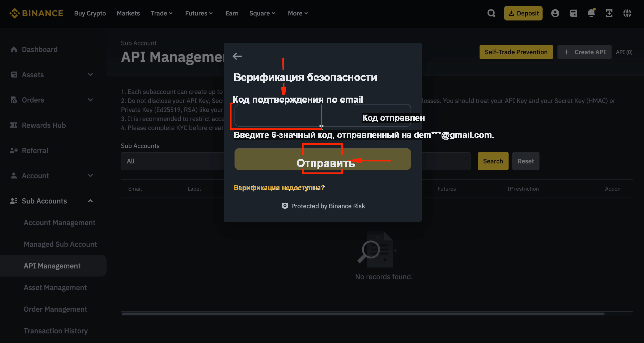Expand the Assets sidebar section chevron
The image size is (644, 343).
(x=90, y=75)
